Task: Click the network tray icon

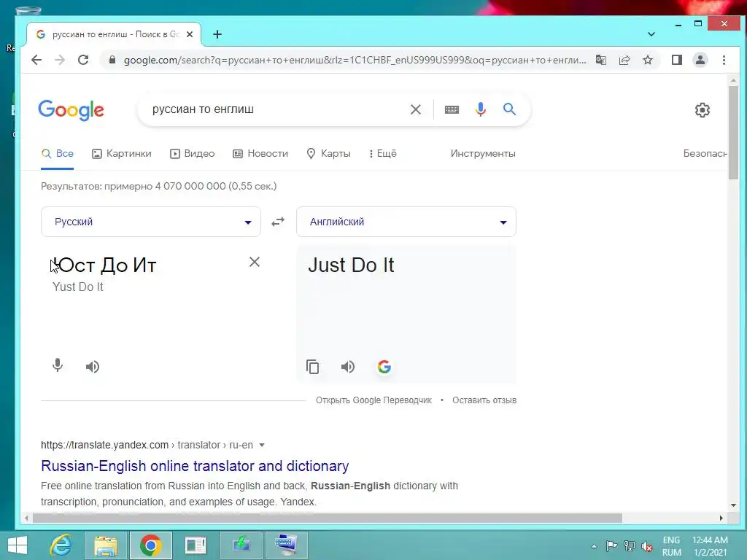Action: [630, 546]
